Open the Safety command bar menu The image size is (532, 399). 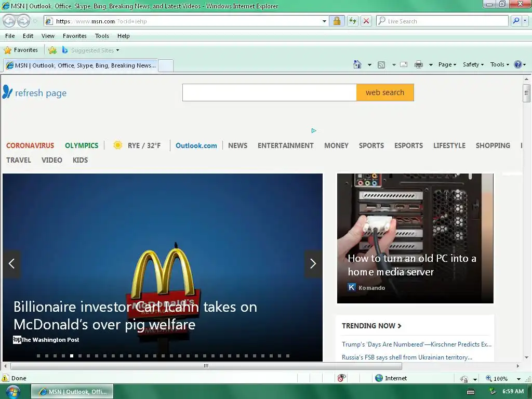pos(473,64)
